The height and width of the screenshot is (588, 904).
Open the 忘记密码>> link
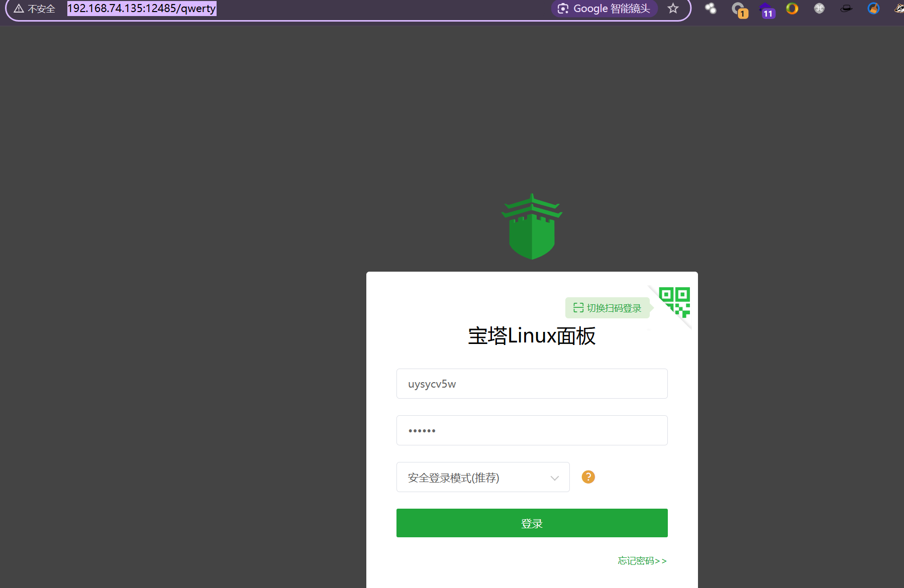642,561
